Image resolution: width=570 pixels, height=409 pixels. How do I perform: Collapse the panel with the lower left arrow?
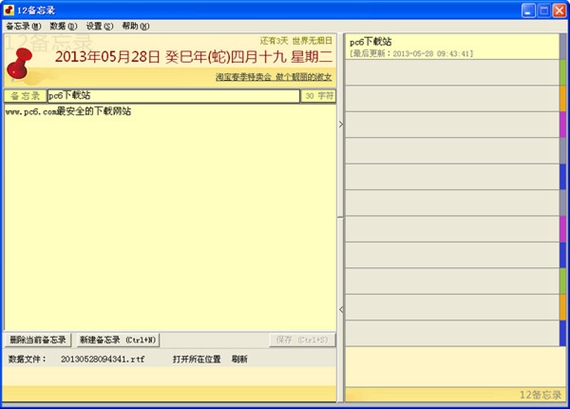click(x=341, y=309)
